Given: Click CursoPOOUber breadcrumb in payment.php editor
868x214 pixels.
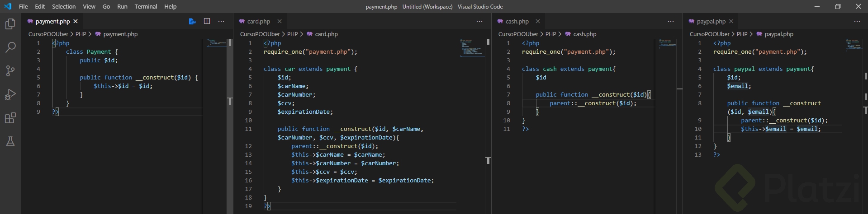Looking at the screenshot, I should tap(48, 34).
